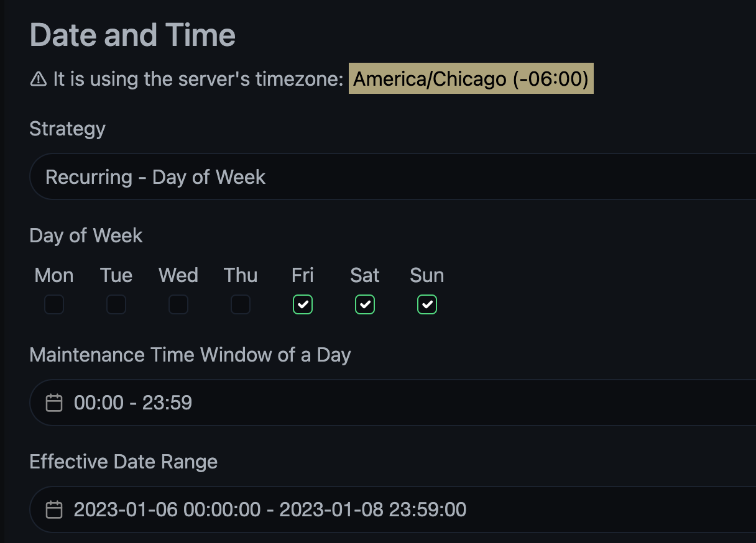Select the checkmark icon inside the Sat checkbox
Screen dimensions: 756x543
(x=365, y=304)
